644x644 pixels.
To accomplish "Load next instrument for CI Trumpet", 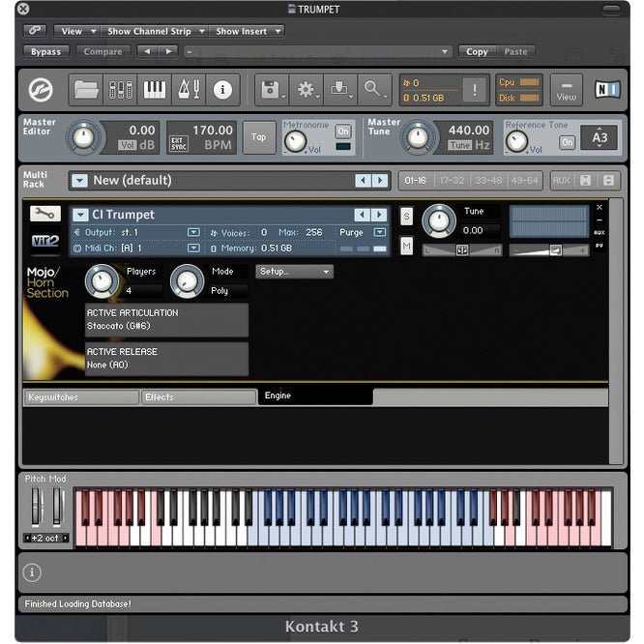I will click(379, 215).
